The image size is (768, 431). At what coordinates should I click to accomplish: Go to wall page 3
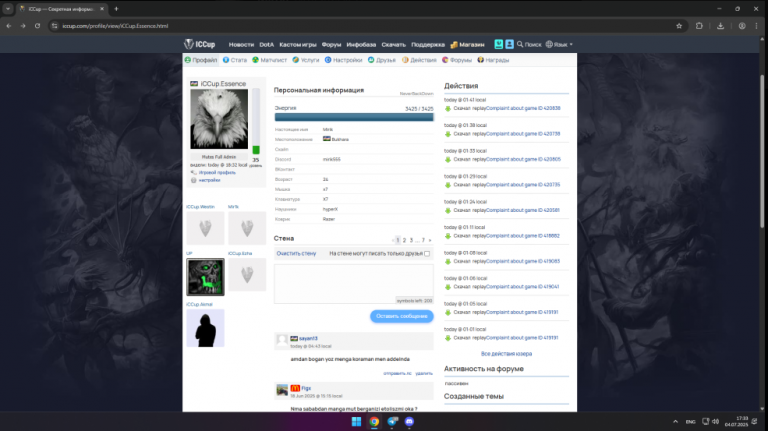[x=411, y=240]
